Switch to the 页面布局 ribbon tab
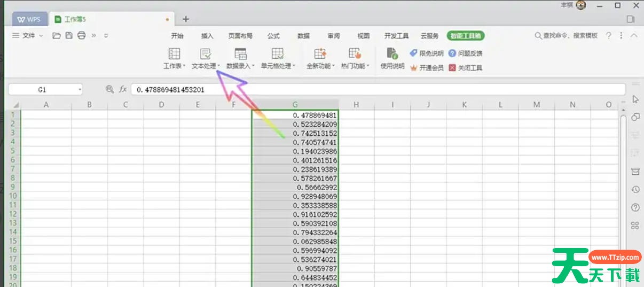This screenshot has height=287, width=644. click(240, 36)
